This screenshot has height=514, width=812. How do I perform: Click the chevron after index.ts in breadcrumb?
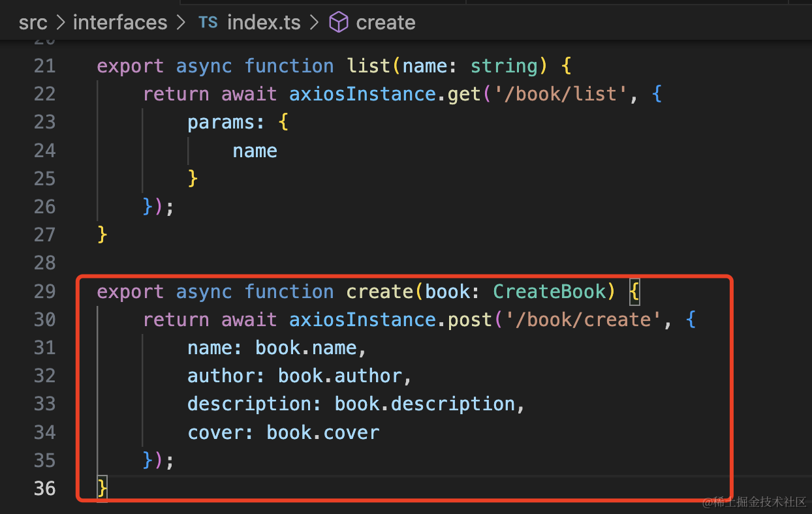pos(314,23)
